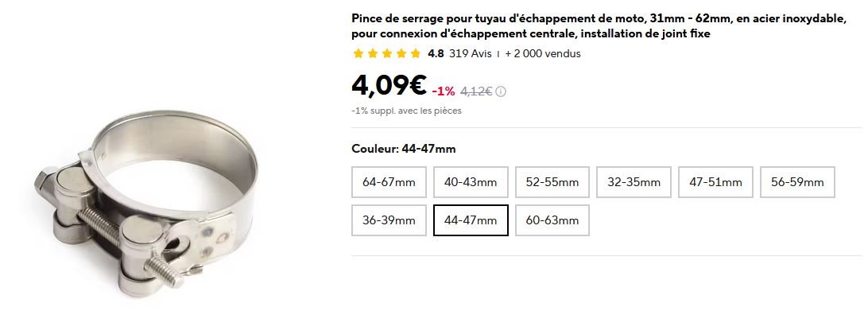The width and height of the screenshot is (868, 311).
Task: Click the 4.8 rating score
Action: 436,54
